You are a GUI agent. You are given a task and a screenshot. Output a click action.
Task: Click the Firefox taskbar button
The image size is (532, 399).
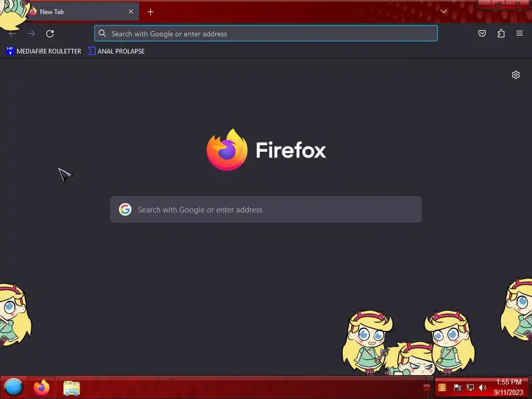pyautogui.click(x=42, y=387)
